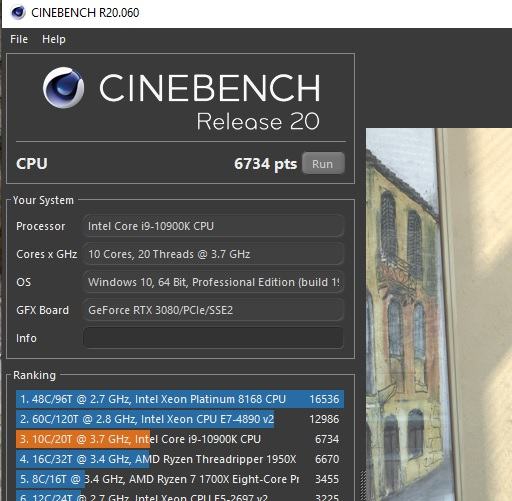Click the CINEBENCH R20.060 window title
Screen dimensions: 512x501
85,13
